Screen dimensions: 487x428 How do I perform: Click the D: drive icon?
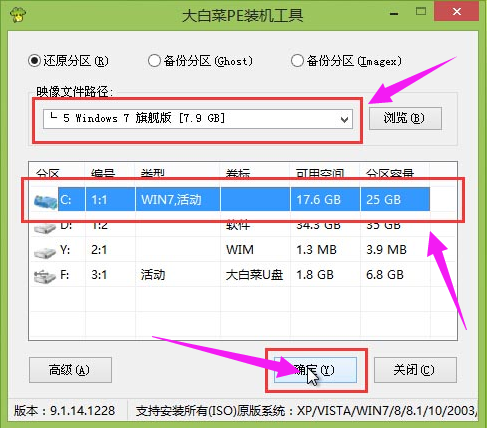(45, 227)
